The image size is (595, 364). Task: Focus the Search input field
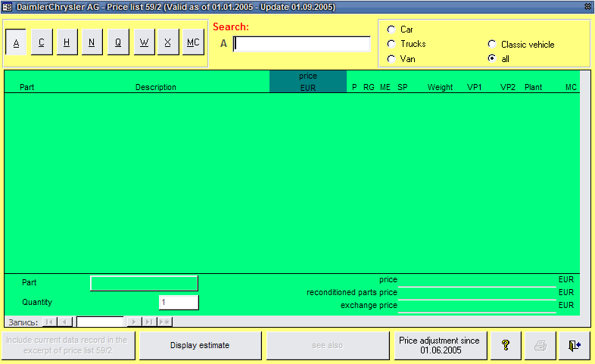point(302,44)
